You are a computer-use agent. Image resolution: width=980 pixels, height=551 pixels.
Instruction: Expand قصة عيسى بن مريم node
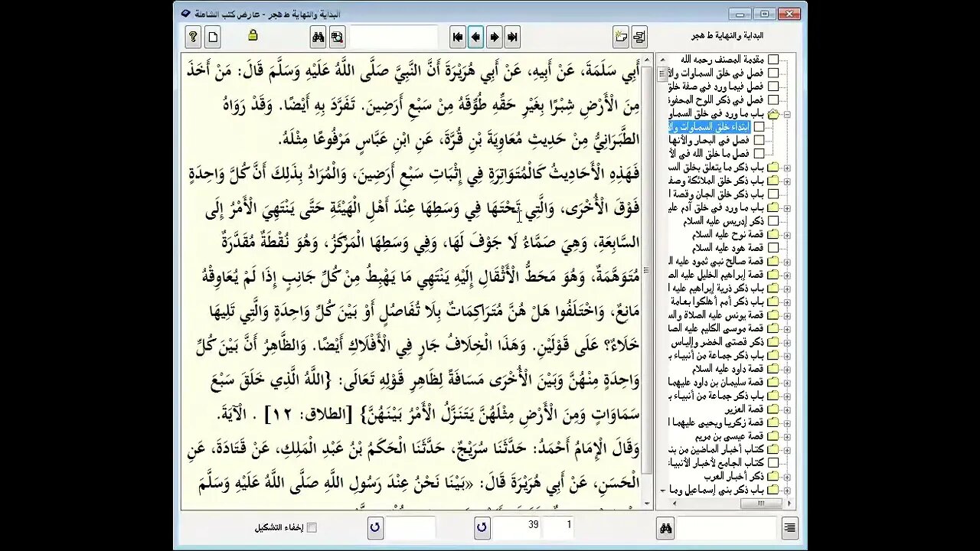pos(787,435)
